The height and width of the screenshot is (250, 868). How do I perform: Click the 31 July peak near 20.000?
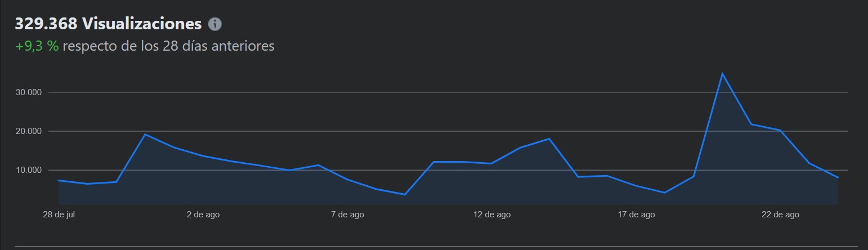pos(145,134)
